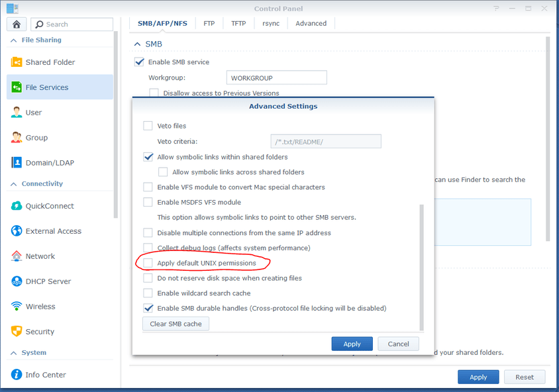Click the sidebar scrollbar

pos(115,124)
